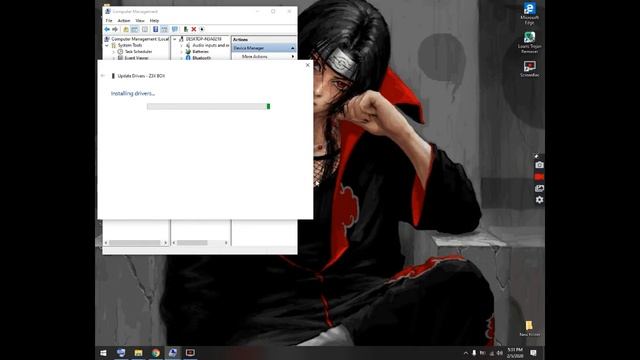The height and width of the screenshot is (360, 640).
Task: Click the left pane horizontal scrollbar
Action: pos(136,243)
